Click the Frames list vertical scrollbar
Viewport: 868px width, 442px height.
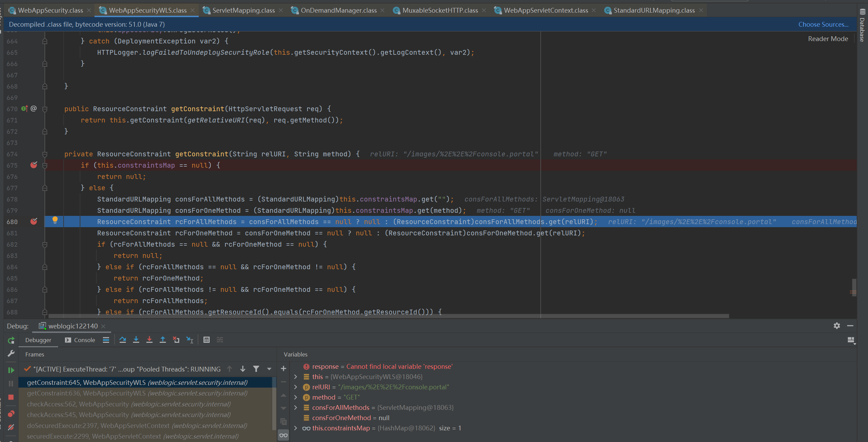click(274, 403)
